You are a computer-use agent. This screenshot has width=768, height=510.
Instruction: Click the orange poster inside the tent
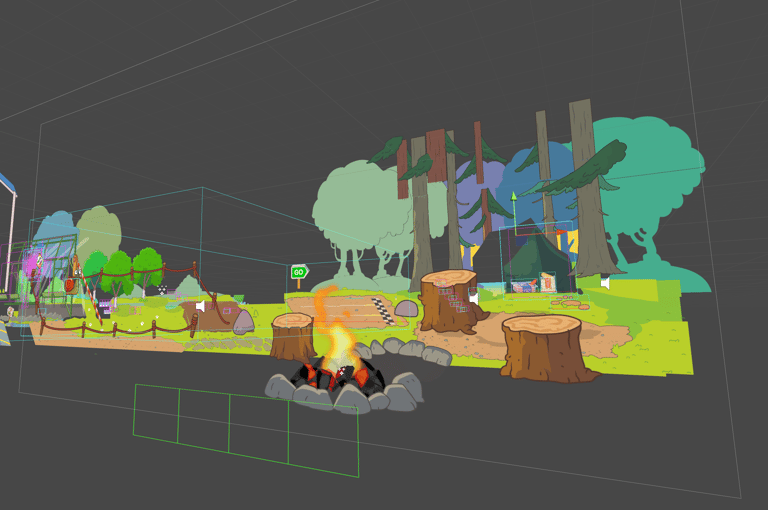pos(548,283)
